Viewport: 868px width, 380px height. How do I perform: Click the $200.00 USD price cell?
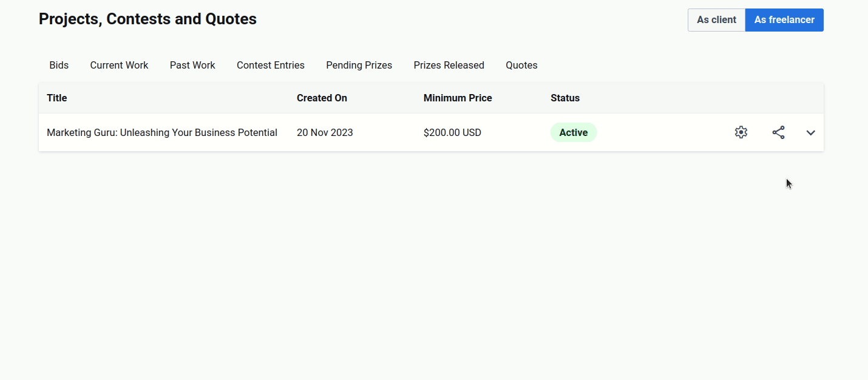pyautogui.click(x=452, y=133)
